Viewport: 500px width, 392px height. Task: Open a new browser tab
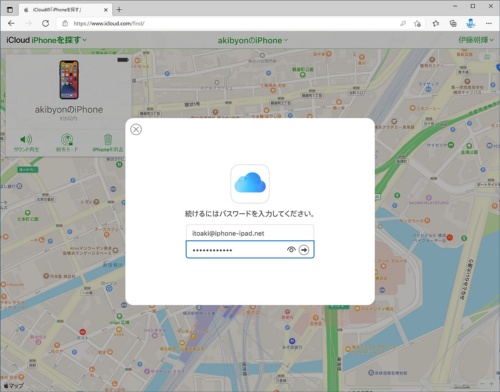[x=119, y=10]
